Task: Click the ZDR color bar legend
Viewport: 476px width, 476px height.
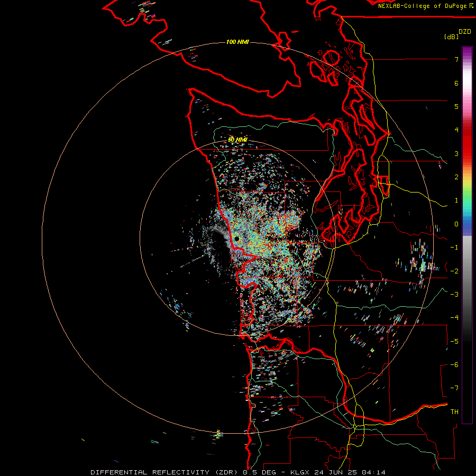Action: click(x=467, y=235)
